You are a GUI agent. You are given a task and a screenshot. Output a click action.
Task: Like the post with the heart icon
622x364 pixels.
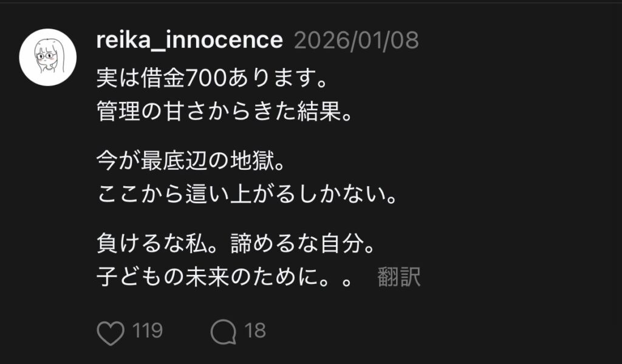click(x=110, y=331)
